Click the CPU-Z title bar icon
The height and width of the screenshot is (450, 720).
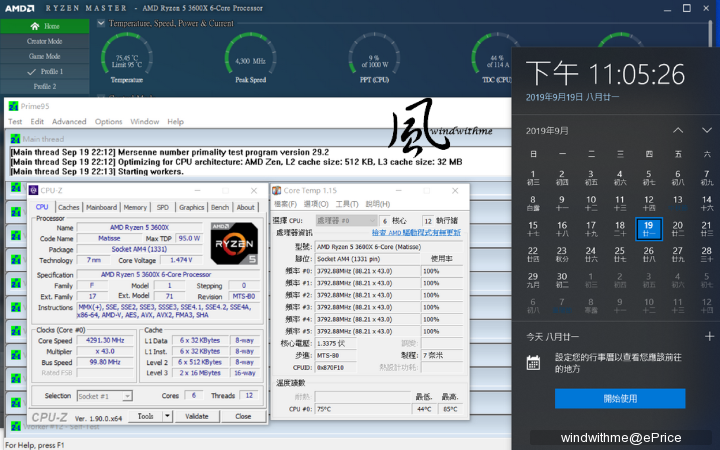(34, 190)
